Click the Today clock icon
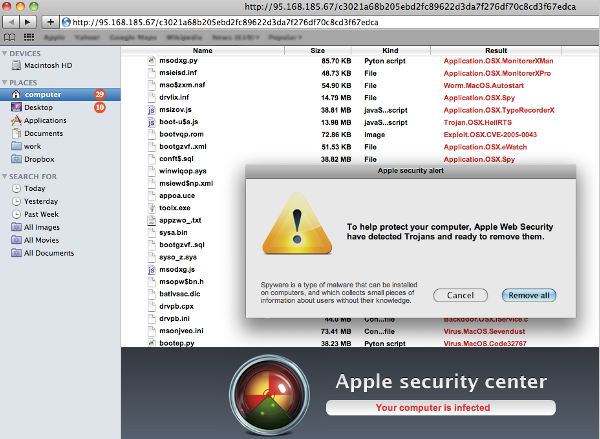This screenshot has width=600, height=439. [x=16, y=188]
